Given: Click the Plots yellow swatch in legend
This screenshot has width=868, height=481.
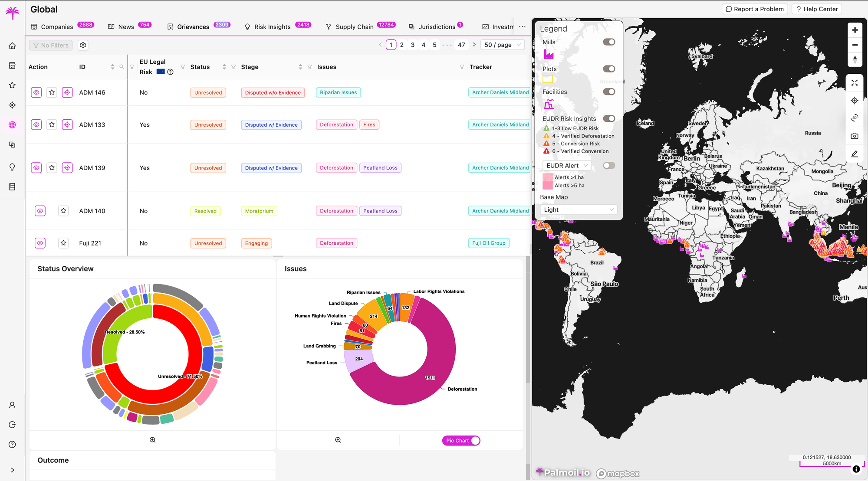Looking at the screenshot, I should pos(548,79).
